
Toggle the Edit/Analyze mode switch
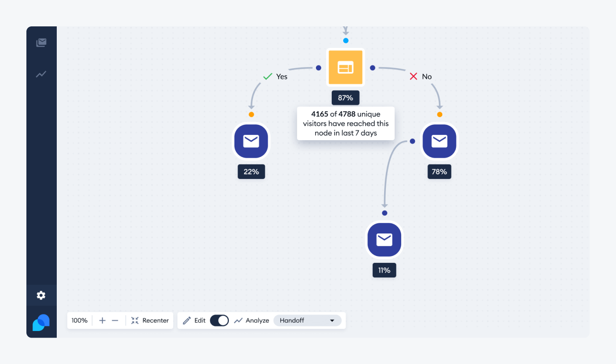(219, 320)
